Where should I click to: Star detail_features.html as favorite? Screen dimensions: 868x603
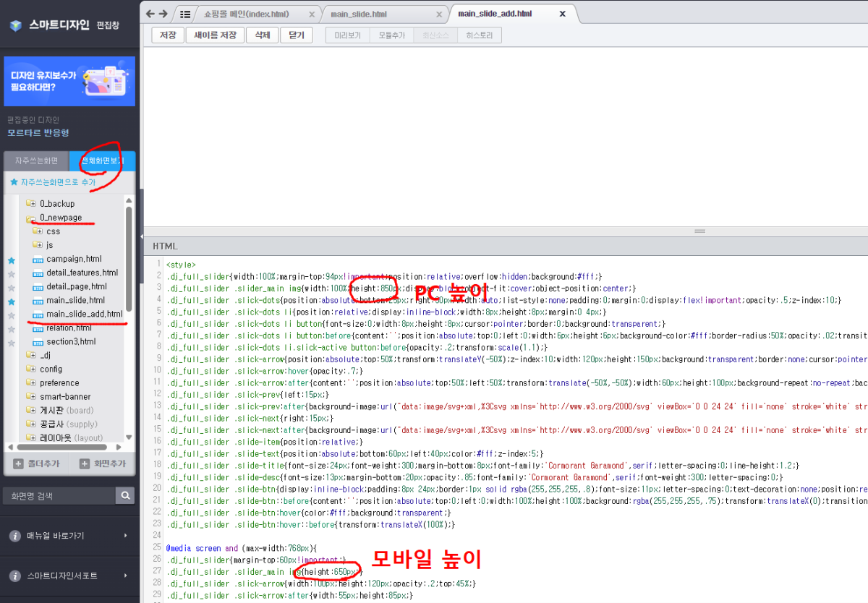click(x=12, y=273)
